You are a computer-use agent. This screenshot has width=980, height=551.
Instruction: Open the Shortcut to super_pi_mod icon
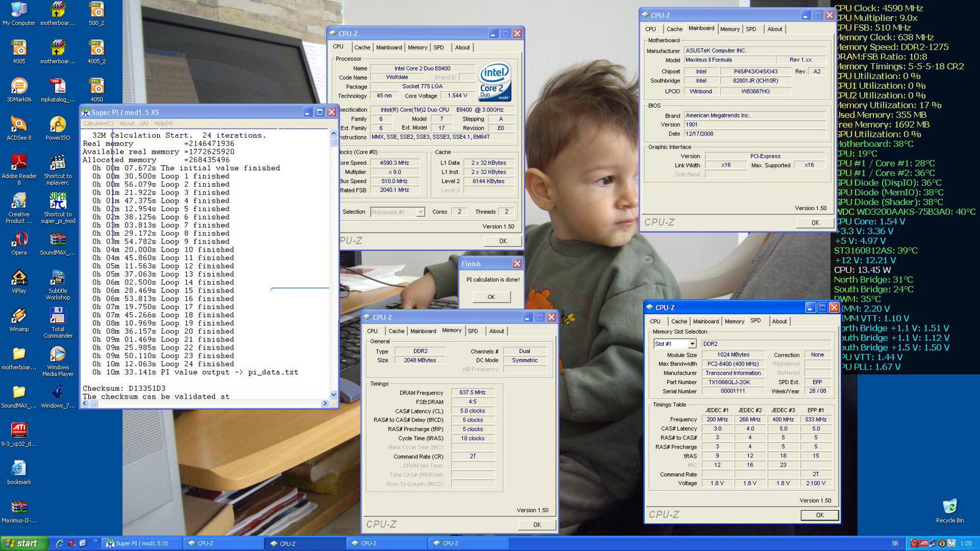(x=58, y=208)
